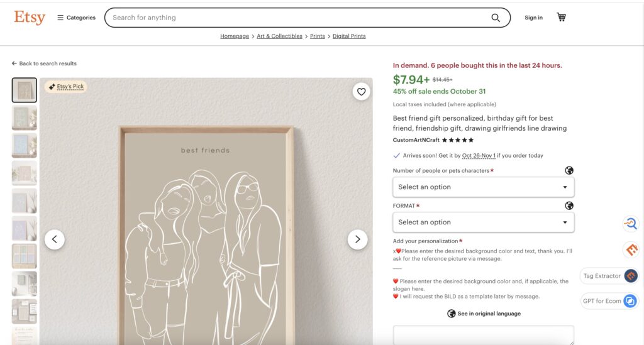Open the shopping cart
This screenshot has width=644, height=345.
click(561, 18)
